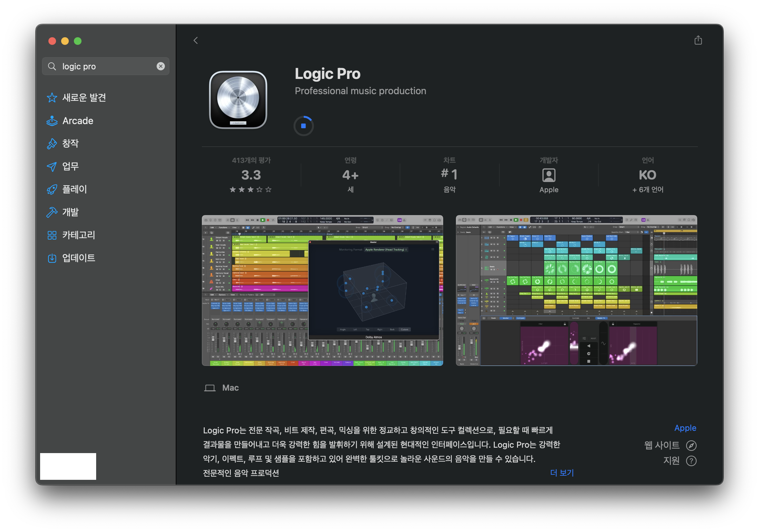Clear the logic pro search text
This screenshot has width=759, height=532.
(161, 66)
